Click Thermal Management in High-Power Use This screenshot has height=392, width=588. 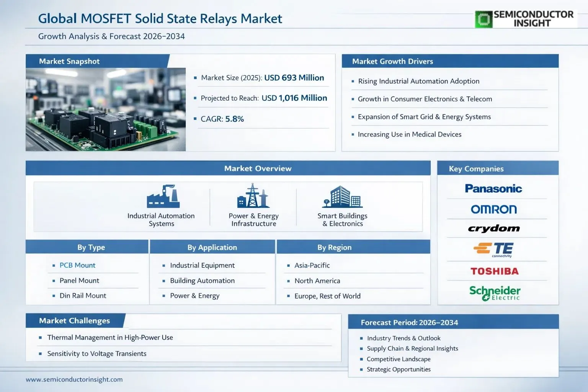point(110,337)
